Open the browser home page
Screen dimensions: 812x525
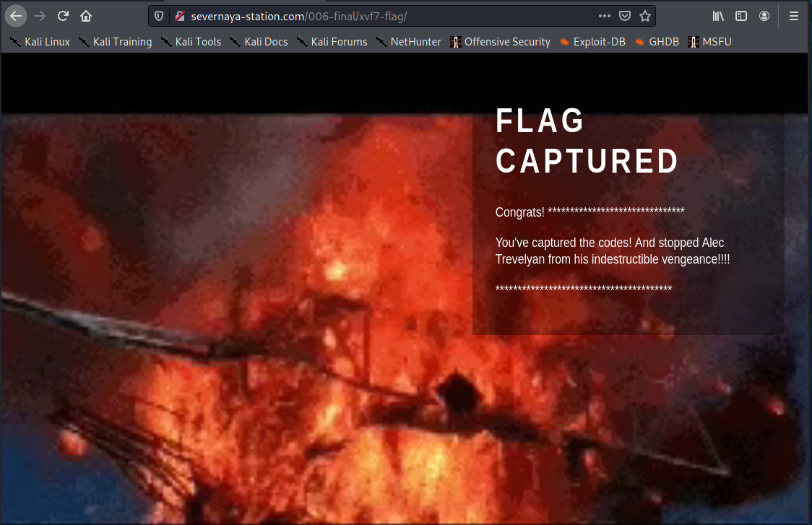[86, 16]
